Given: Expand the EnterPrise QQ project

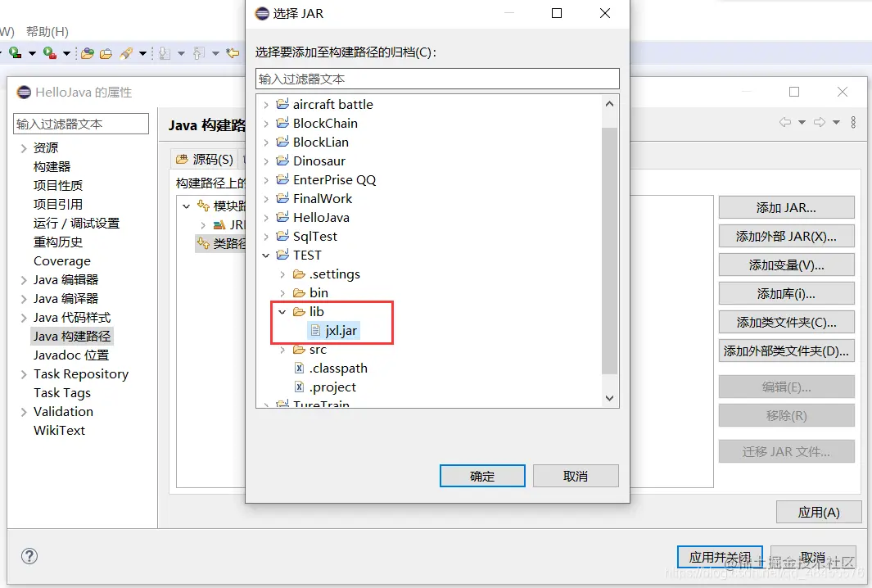Looking at the screenshot, I should tap(266, 180).
